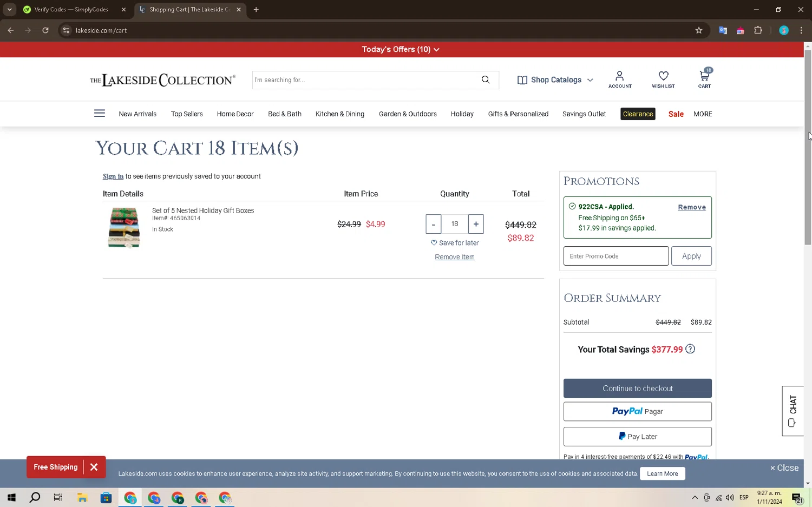Click the Lakeside Collection logo
Image resolution: width=812 pixels, height=507 pixels.
tap(162, 80)
